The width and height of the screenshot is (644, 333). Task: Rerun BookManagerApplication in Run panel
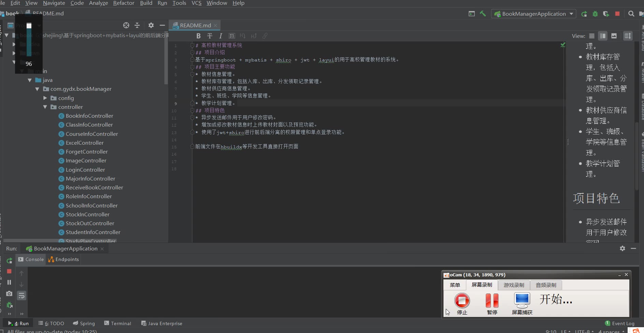pos(9,261)
